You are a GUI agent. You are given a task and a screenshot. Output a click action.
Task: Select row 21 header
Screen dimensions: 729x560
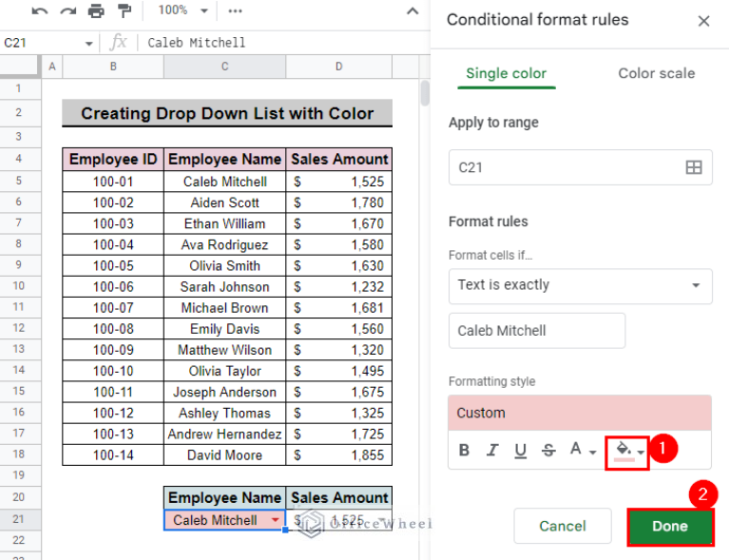pos(19,519)
